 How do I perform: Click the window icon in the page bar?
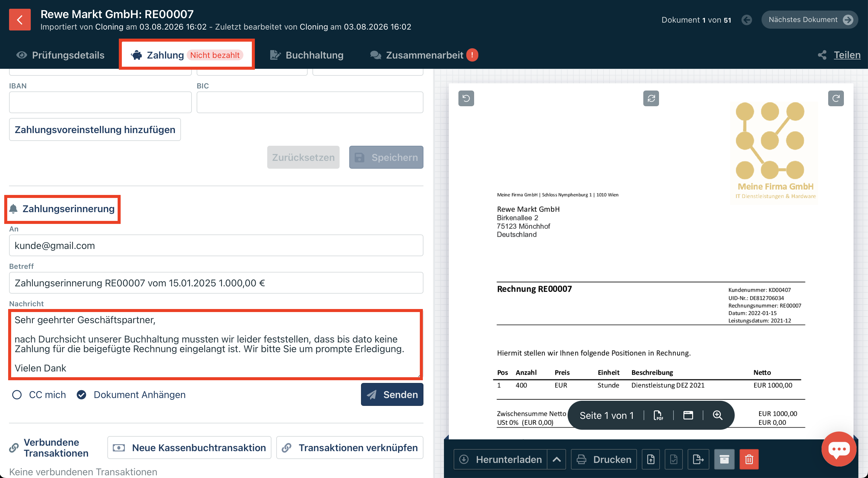point(688,415)
